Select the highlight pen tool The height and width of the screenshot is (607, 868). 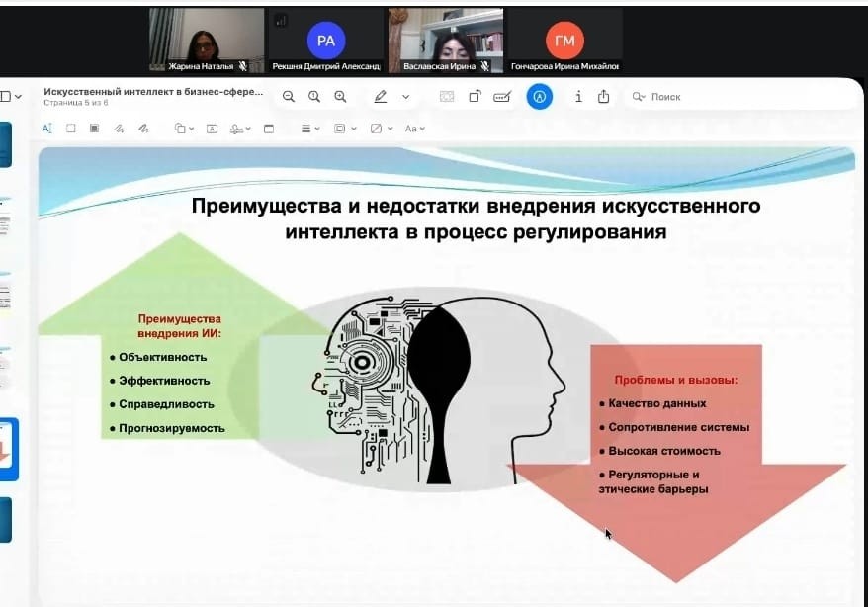(380, 97)
